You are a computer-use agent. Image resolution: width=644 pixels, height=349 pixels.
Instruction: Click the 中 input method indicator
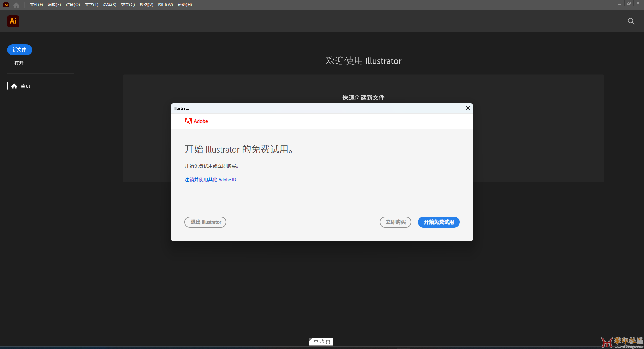(x=316, y=342)
